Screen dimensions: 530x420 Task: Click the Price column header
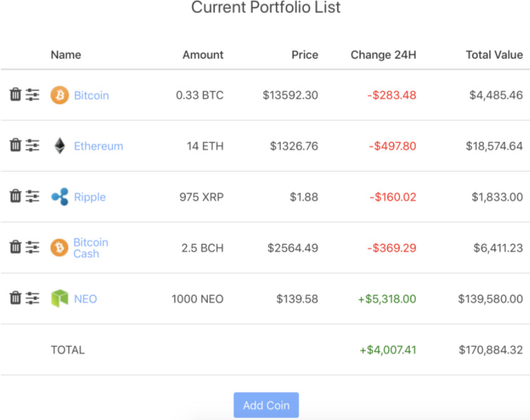click(305, 55)
